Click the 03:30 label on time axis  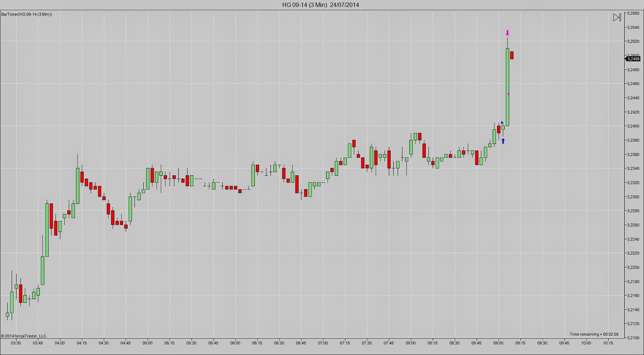[16, 343]
